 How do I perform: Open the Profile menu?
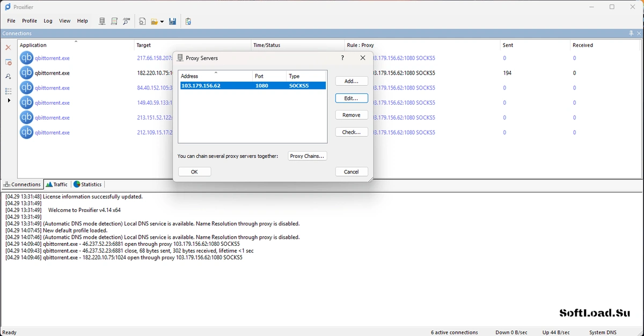click(x=30, y=21)
